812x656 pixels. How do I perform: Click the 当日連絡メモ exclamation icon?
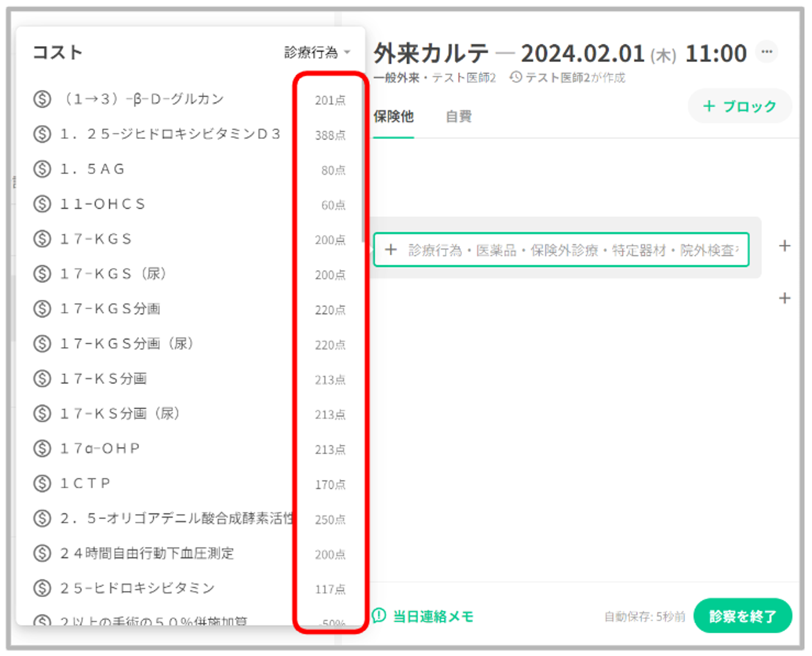379,616
